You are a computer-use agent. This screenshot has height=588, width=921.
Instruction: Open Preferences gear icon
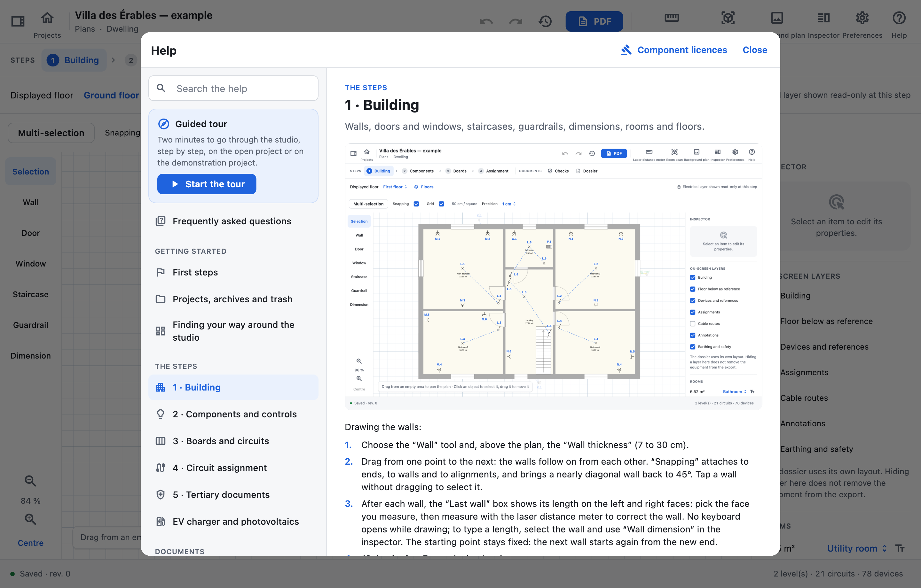tap(862, 18)
